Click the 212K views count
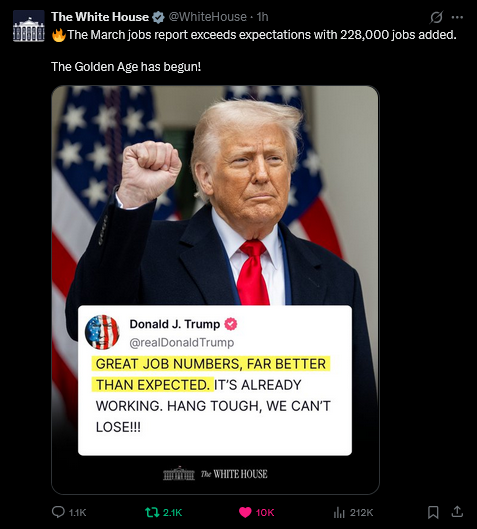This screenshot has height=529, width=477. 361,512
